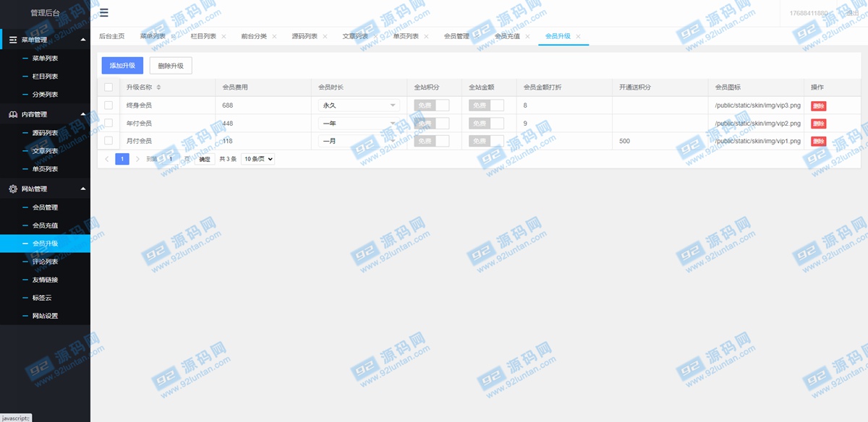Switch to the 会员管理 tab
The image size is (868, 422).
[456, 36]
